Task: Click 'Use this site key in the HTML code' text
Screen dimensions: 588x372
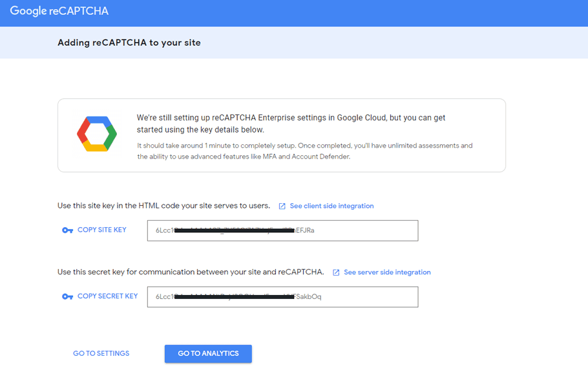Action: tap(163, 206)
